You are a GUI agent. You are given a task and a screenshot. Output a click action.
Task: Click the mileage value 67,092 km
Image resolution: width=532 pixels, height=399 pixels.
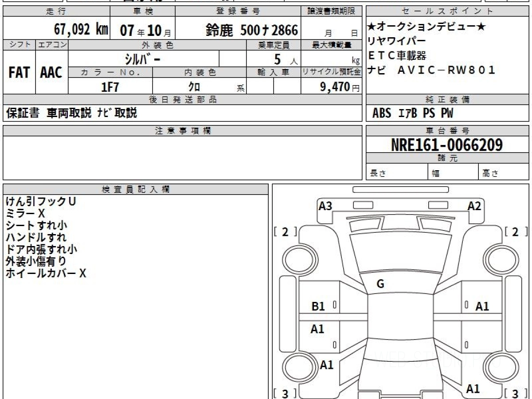point(81,30)
